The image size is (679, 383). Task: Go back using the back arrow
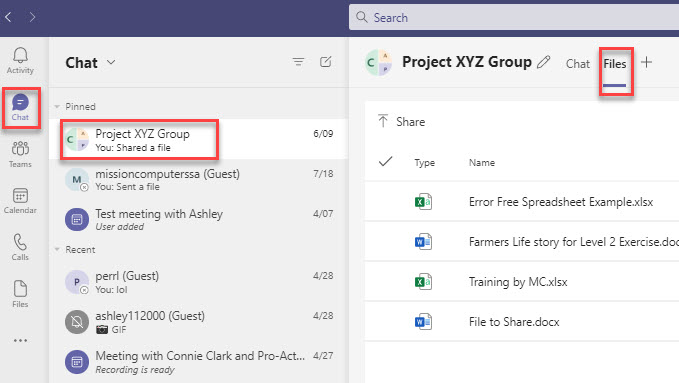[x=8, y=17]
